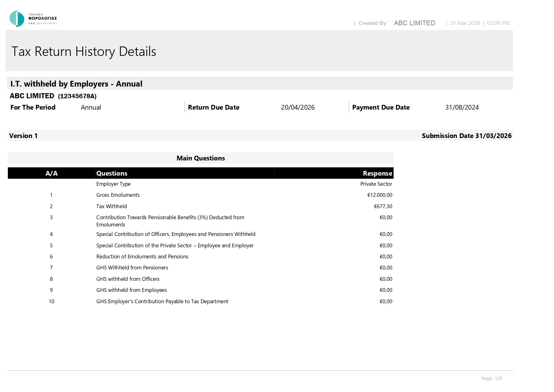The image size is (554, 392).
Task: Click the Main Questions section header
Action: [x=201, y=158]
